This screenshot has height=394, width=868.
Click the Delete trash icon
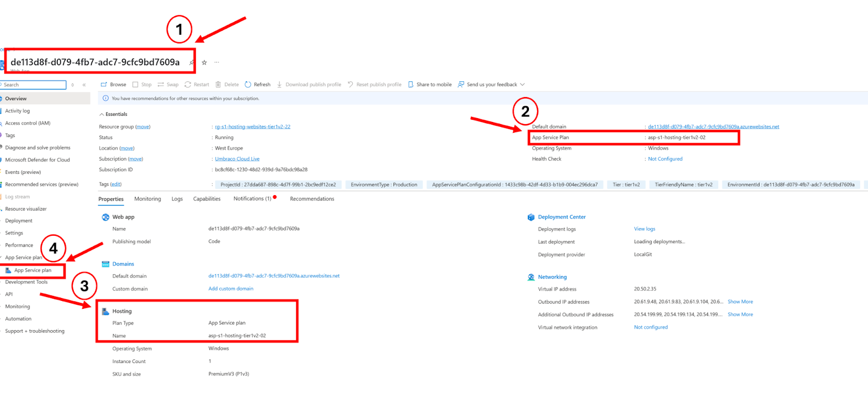(x=218, y=85)
